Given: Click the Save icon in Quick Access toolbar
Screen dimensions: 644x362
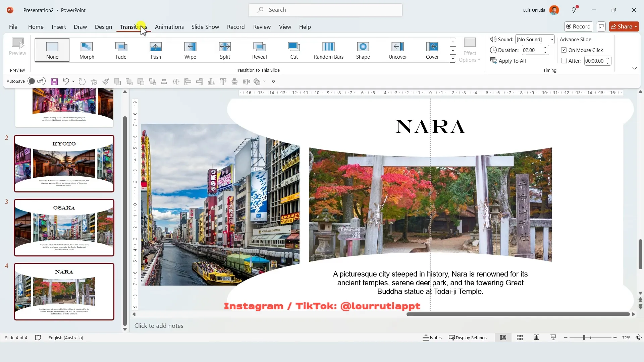Looking at the screenshot, I should point(54,81).
